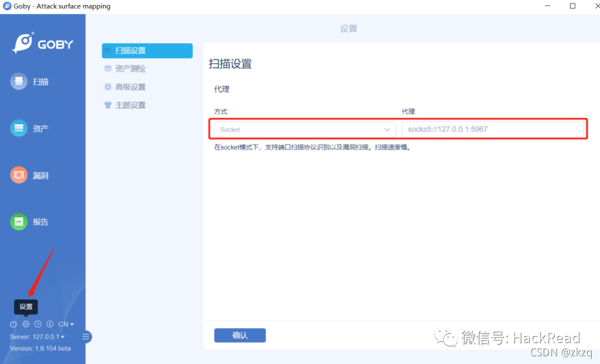Click the settings gear icon at sidebar bottom
The width and height of the screenshot is (600, 364).
[x=26, y=324]
